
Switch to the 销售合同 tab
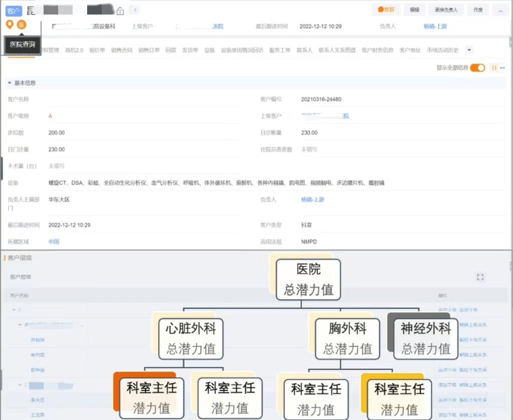122,50
